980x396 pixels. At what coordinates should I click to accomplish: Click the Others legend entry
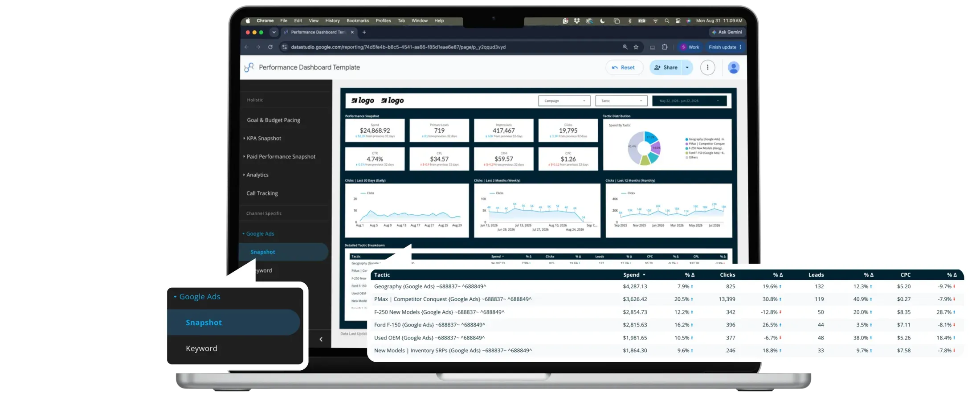pyautogui.click(x=693, y=157)
